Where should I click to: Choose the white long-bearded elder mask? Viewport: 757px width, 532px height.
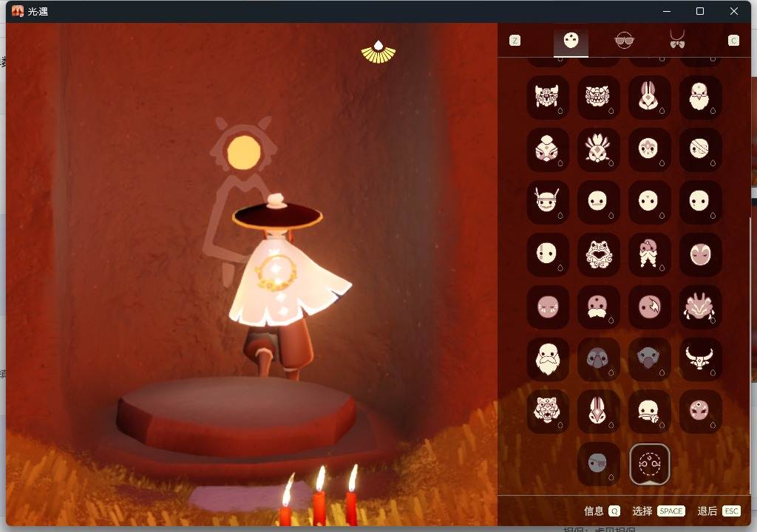(548, 358)
